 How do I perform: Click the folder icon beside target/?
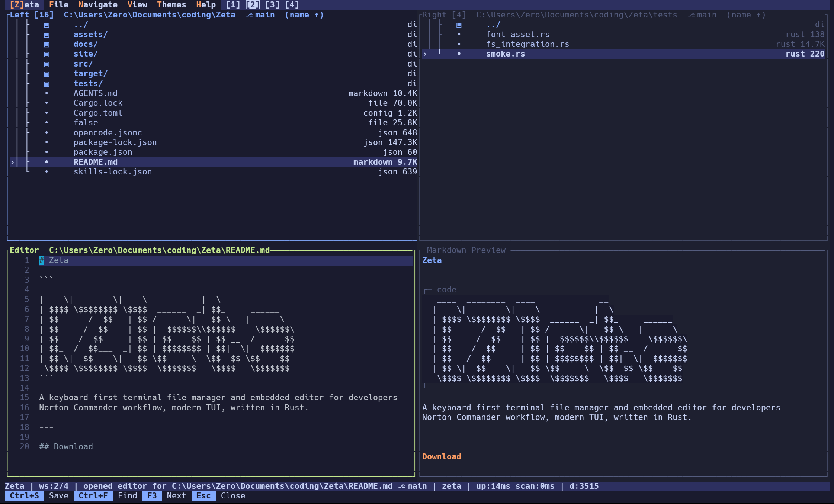click(47, 74)
